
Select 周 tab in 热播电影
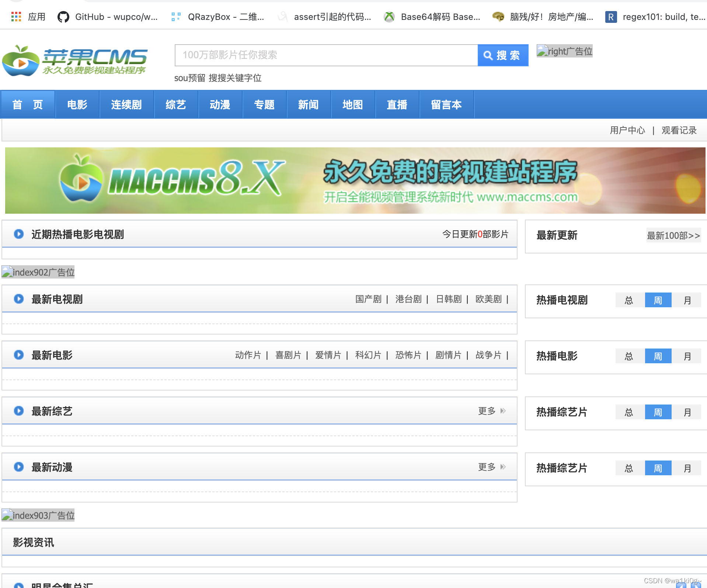point(658,356)
